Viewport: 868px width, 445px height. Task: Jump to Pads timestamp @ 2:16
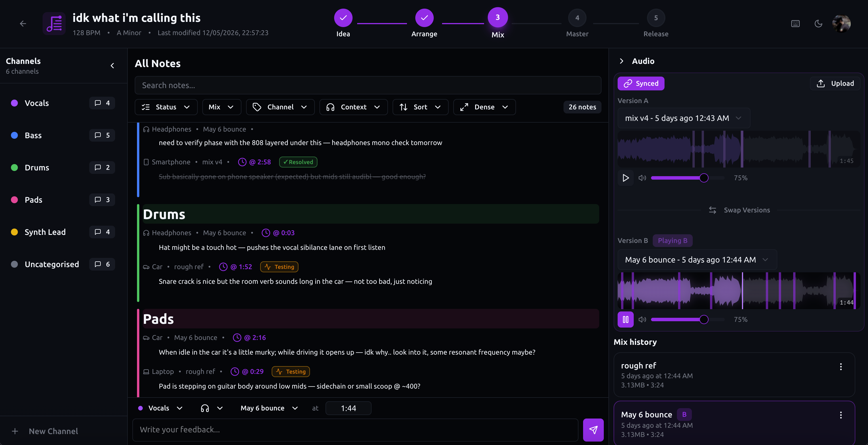(x=249, y=338)
